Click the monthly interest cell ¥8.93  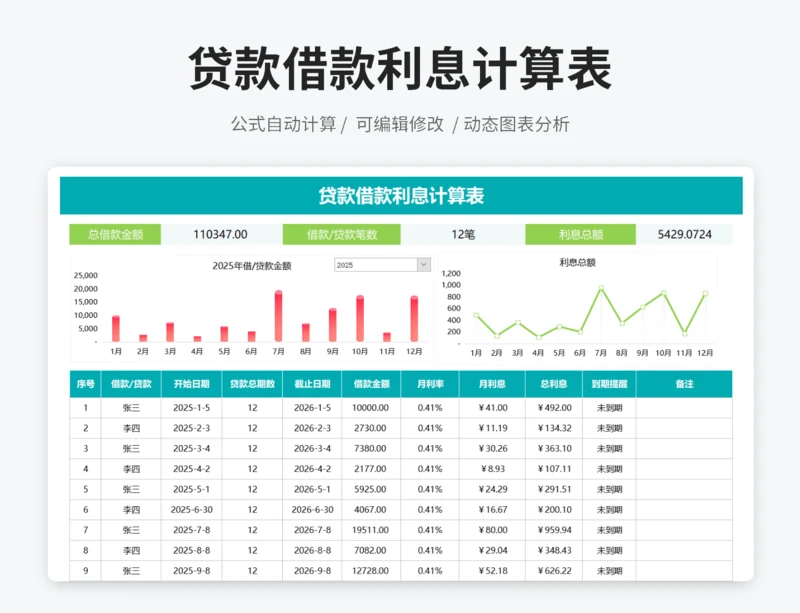pyautogui.click(x=492, y=469)
